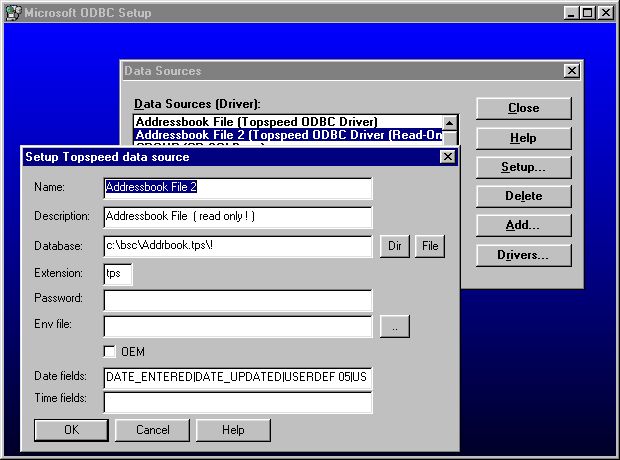
Task: Click Add... to create a data source
Action: [x=524, y=225]
